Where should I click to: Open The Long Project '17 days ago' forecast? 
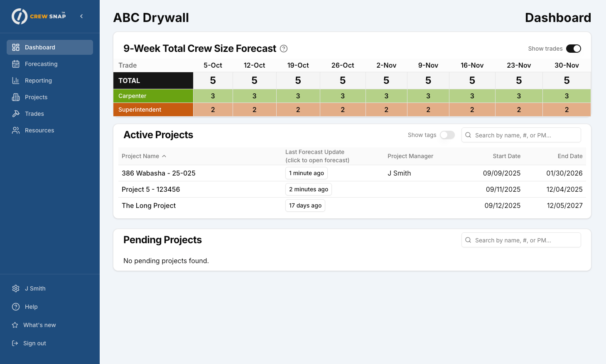(305, 205)
